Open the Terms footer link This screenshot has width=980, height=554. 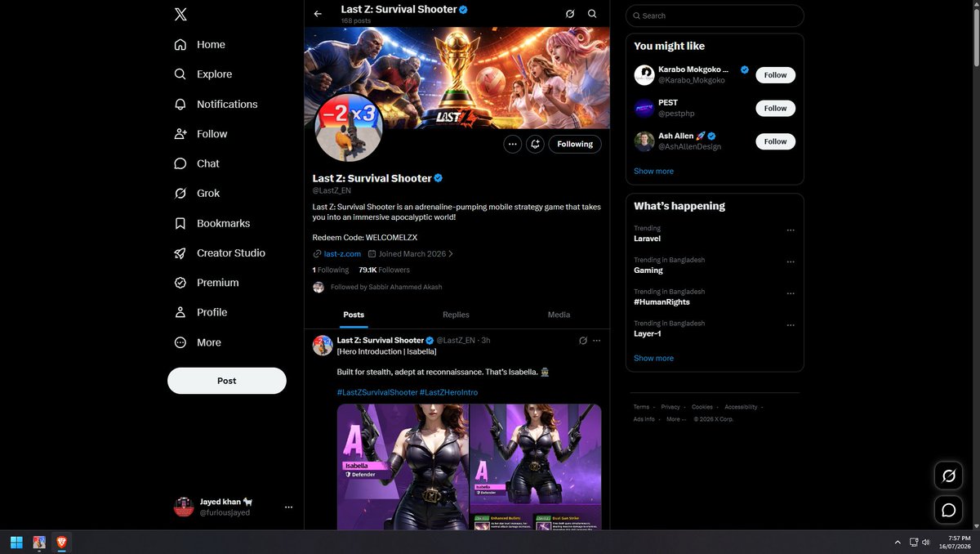point(641,407)
